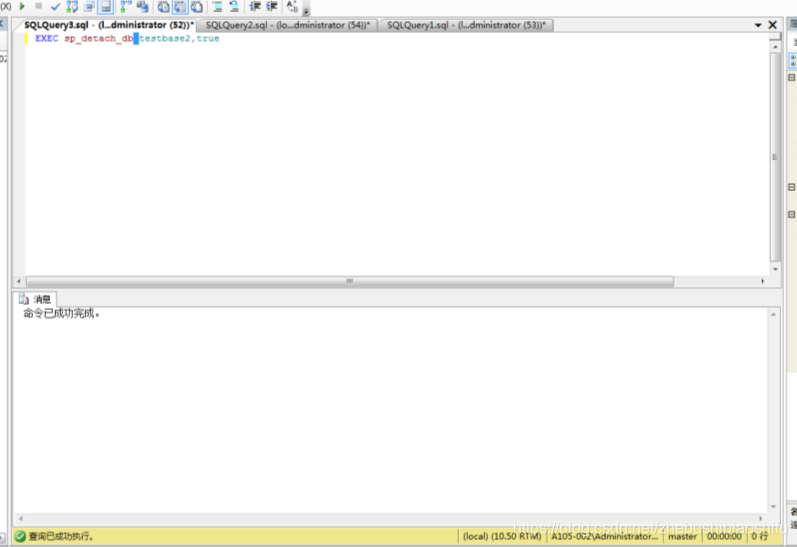Viewport: 797px width, 547px height.
Task: Click the messages pane horizontal scroll left arrow
Action: click(21, 519)
